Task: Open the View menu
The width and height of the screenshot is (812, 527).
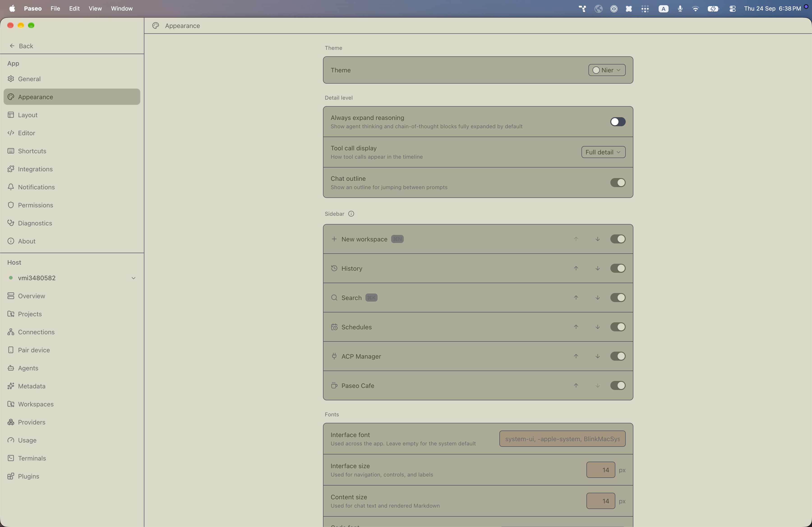Action: pos(95,9)
